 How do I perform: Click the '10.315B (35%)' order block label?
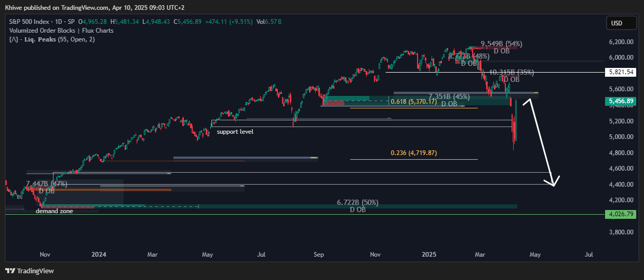pos(511,73)
